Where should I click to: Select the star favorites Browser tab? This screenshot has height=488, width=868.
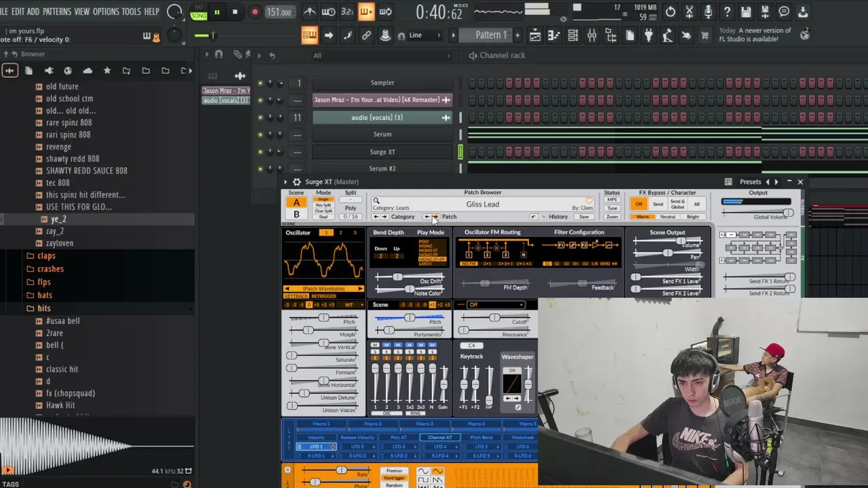(106, 70)
